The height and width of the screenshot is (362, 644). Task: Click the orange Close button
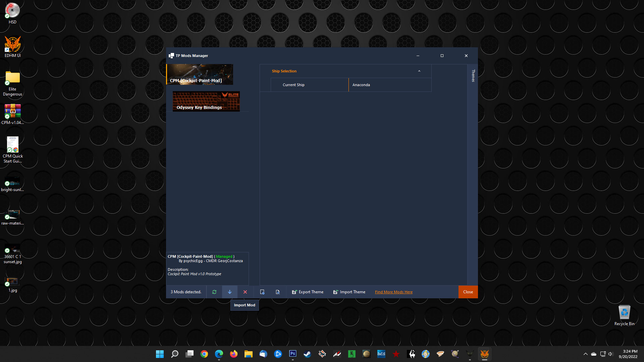[x=468, y=292]
